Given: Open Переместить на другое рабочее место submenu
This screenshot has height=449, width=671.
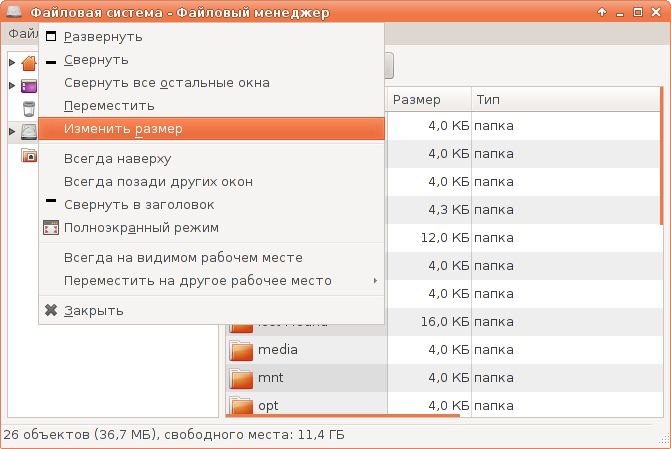Looking at the screenshot, I should [211, 281].
